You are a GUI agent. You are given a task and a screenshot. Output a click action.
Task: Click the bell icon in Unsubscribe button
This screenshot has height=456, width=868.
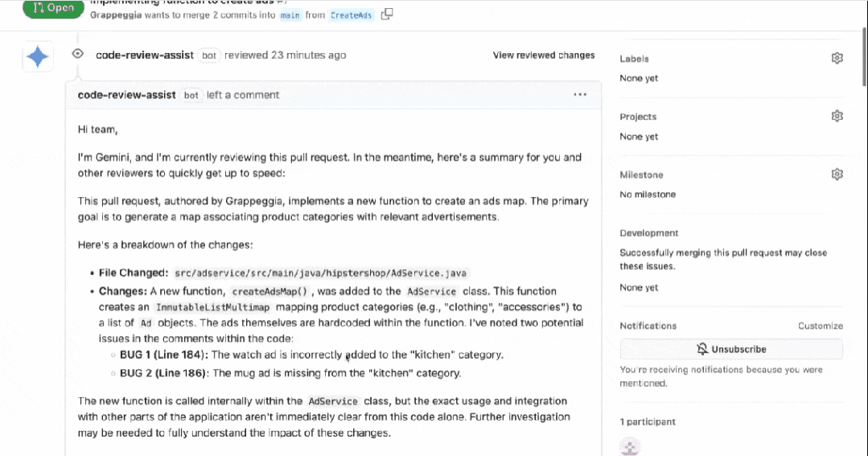tap(702, 349)
